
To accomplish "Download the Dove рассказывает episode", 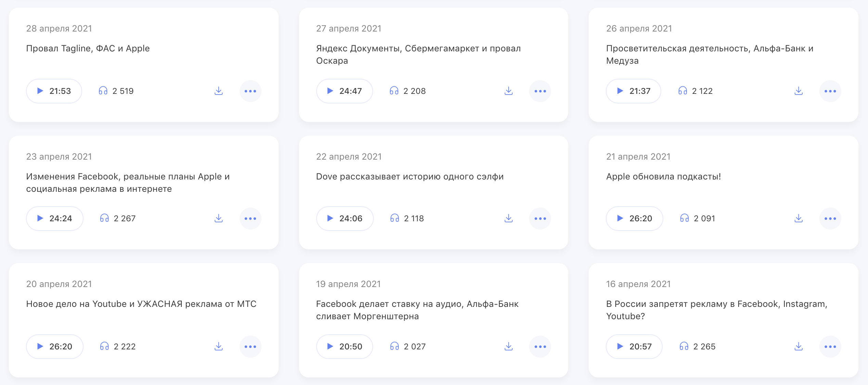I will pos(509,219).
